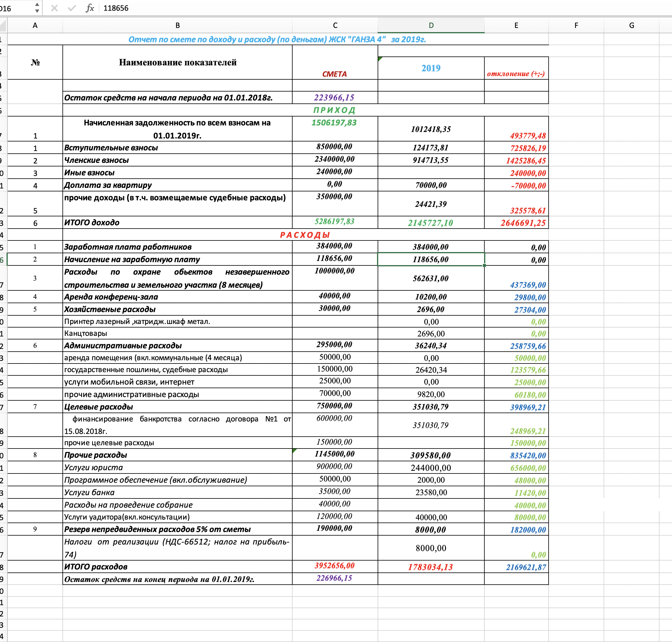Select the 'Иные взносы' cell
Image resolution: width=672 pixels, height=642 pixels.
177,172
